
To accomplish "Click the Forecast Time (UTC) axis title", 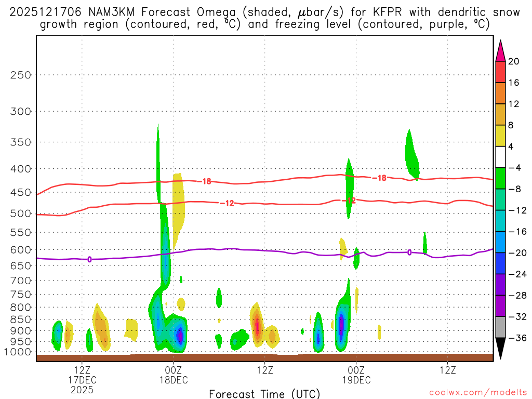I will 264,394.
